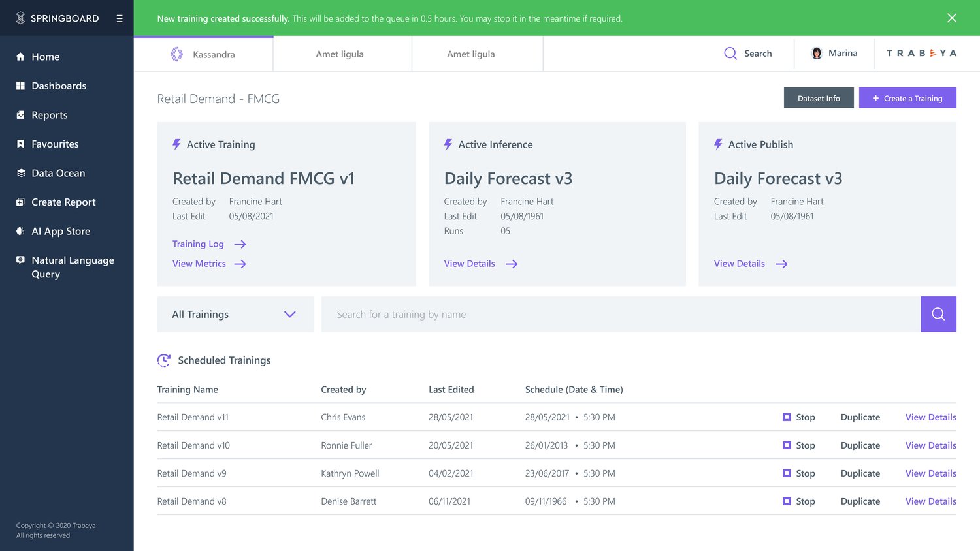980x551 pixels.
Task: Focus the search for training name field
Action: click(621, 314)
